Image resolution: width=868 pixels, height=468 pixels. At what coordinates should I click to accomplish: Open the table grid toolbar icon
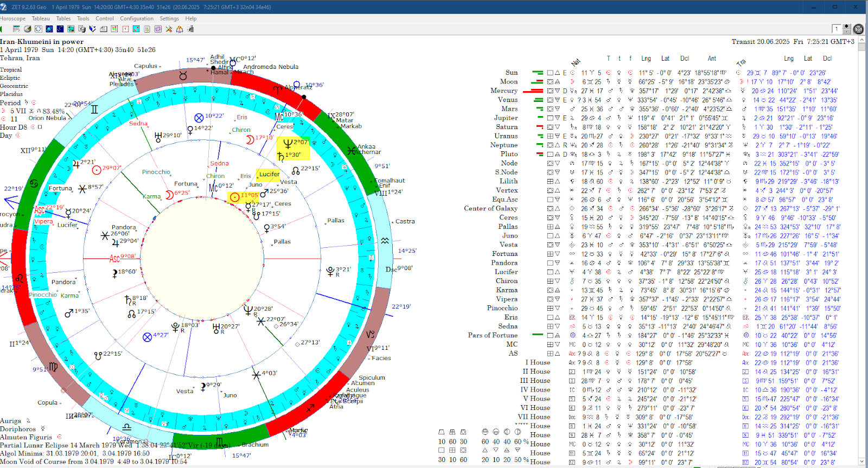click(x=16, y=29)
